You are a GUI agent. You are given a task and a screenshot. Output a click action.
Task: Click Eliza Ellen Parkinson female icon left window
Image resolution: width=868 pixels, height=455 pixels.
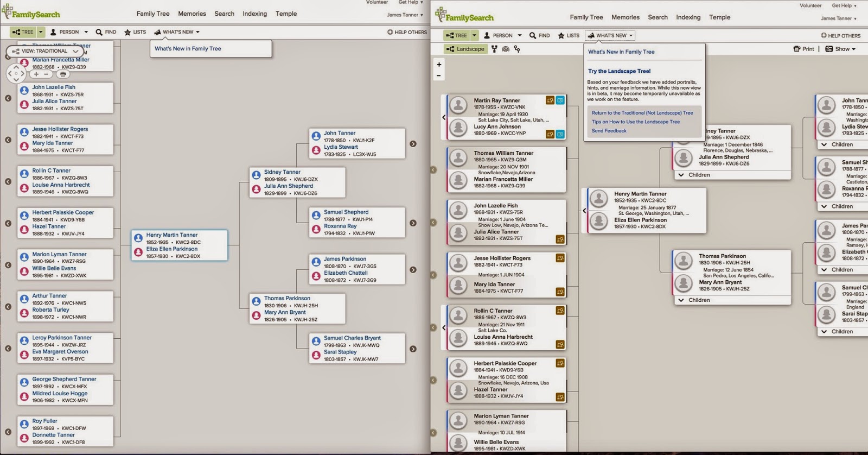click(138, 252)
